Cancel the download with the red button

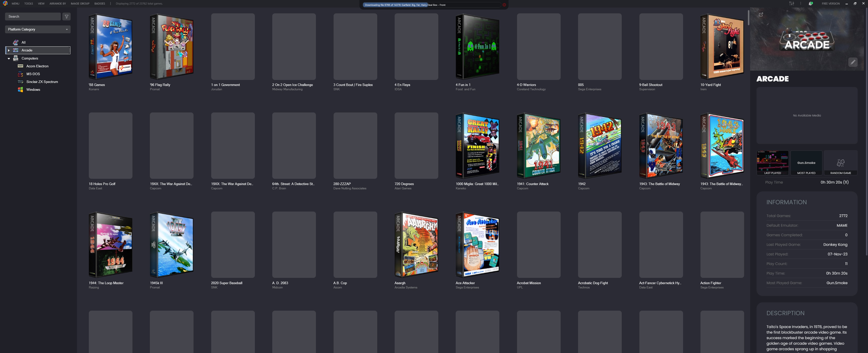(x=504, y=5)
